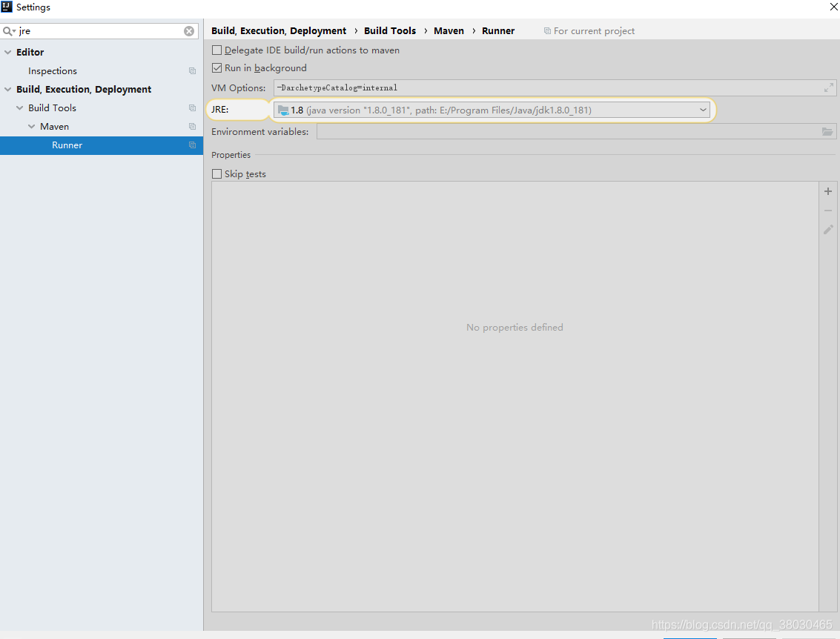Click inside the VM Options input field
The image size is (840, 639).
(519, 87)
